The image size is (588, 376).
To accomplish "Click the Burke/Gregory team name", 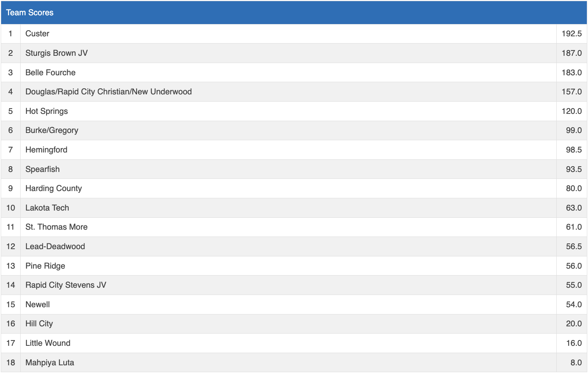I will (52, 130).
